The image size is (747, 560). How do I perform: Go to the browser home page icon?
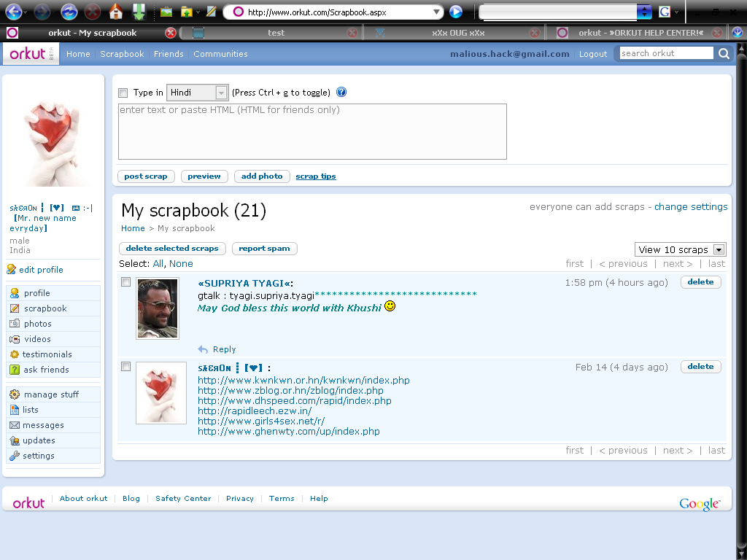click(116, 12)
